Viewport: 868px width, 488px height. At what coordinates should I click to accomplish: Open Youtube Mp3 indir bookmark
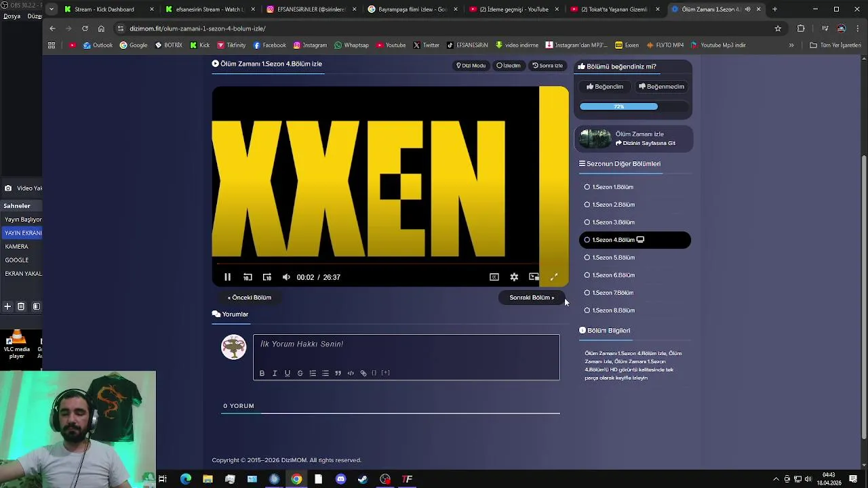pos(718,45)
